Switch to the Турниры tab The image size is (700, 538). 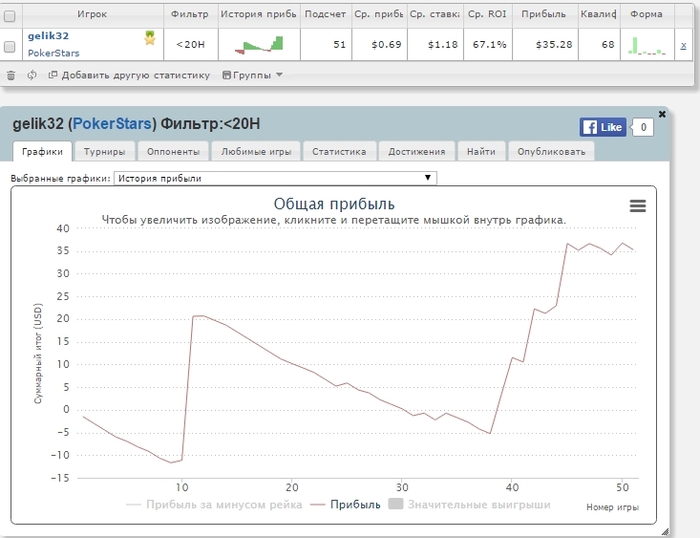point(104,152)
